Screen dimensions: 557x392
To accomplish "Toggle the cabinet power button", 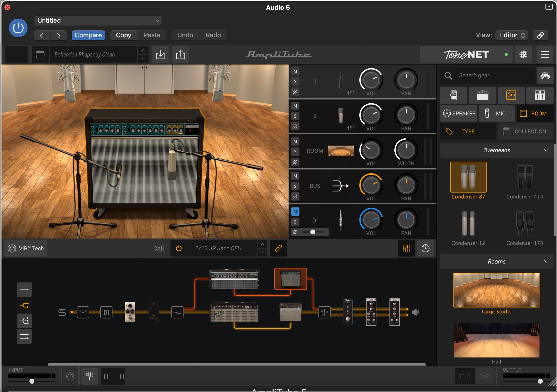I will point(179,248).
